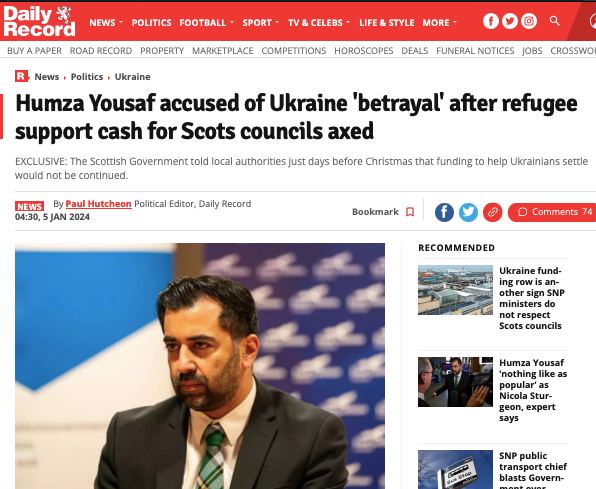Copy article link with red chain icon
Viewport: 596px width, 489px height.
pos(493,212)
